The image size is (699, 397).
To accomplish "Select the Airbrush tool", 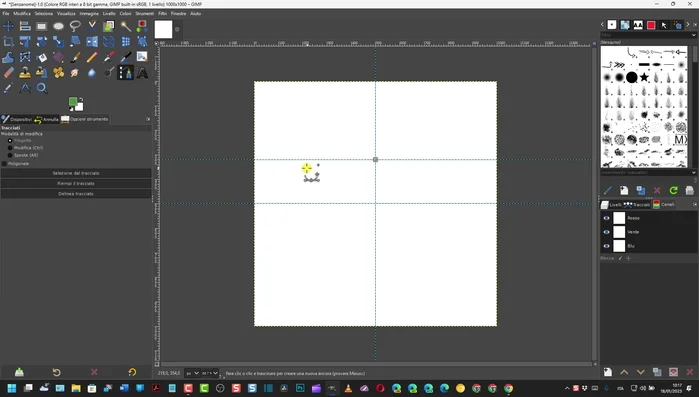I will click(109, 57).
